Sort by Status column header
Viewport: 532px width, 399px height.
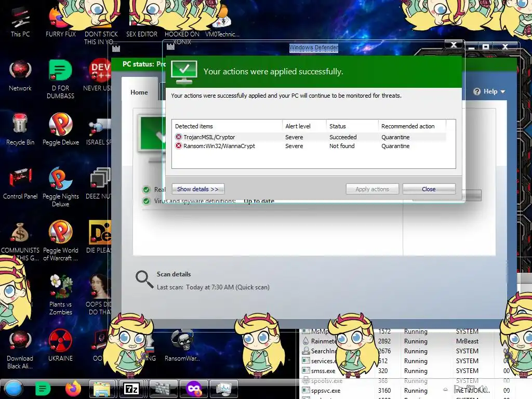[352, 126]
